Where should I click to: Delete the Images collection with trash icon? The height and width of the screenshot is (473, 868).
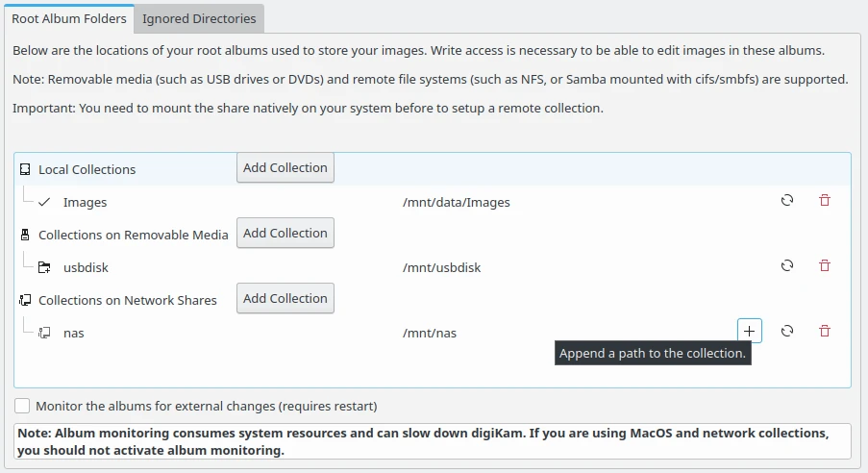pyautogui.click(x=824, y=201)
